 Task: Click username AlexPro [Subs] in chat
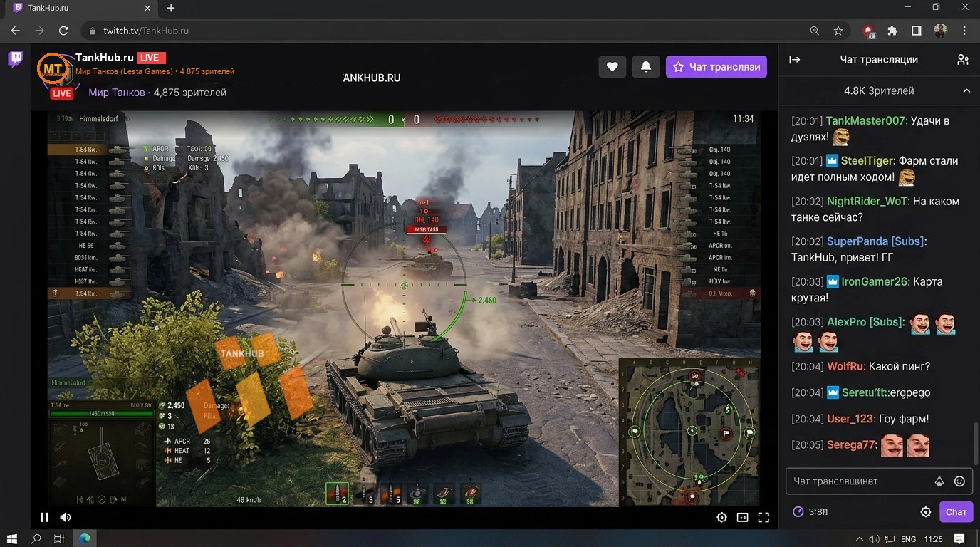pyautogui.click(x=865, y=322)
